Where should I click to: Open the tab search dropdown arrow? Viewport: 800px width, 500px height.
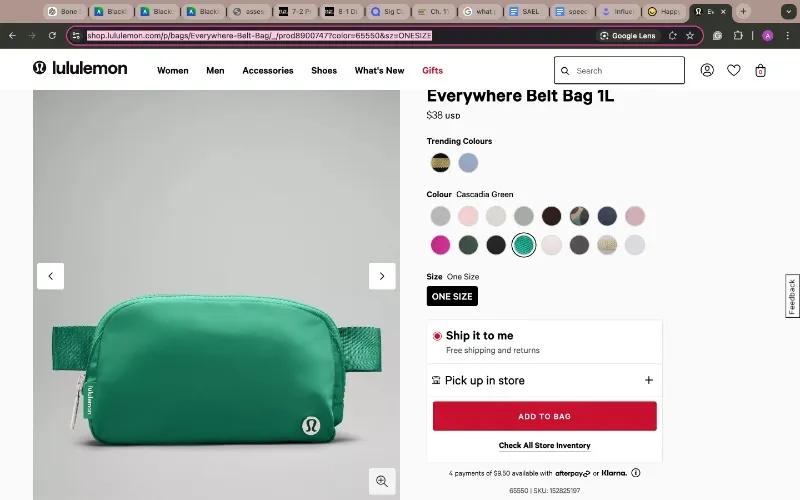[788, 11]
